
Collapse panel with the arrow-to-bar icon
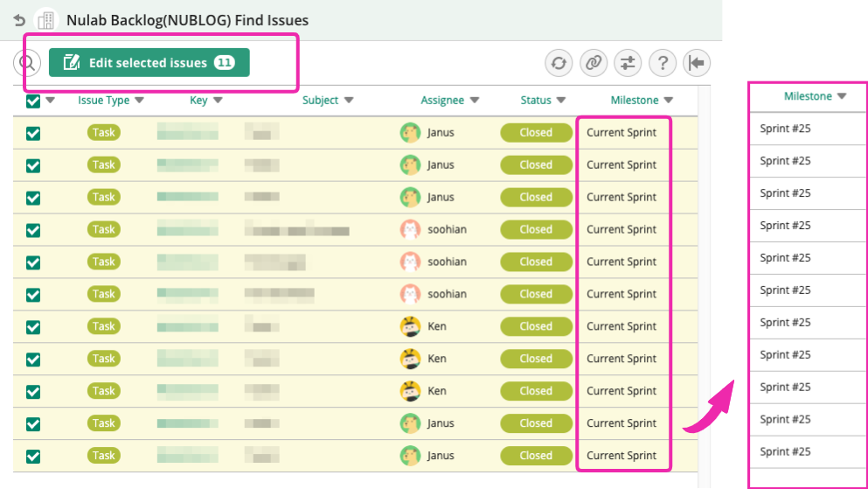click(x=697, y=63)
